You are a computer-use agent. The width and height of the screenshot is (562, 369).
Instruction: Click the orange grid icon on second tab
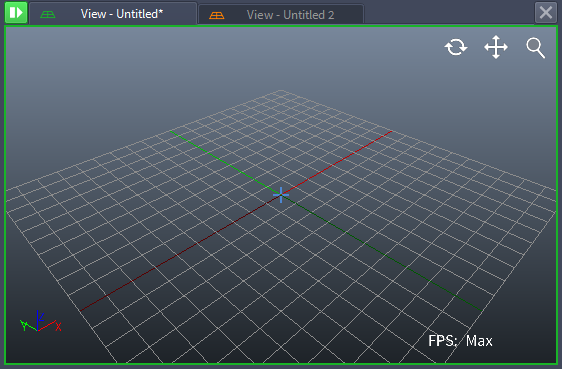tap(216, 15)
